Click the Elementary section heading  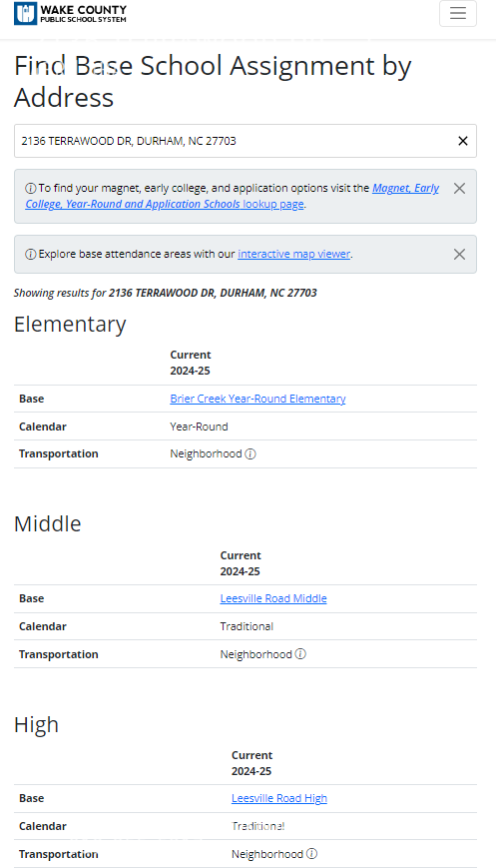[x=70, y=325]
